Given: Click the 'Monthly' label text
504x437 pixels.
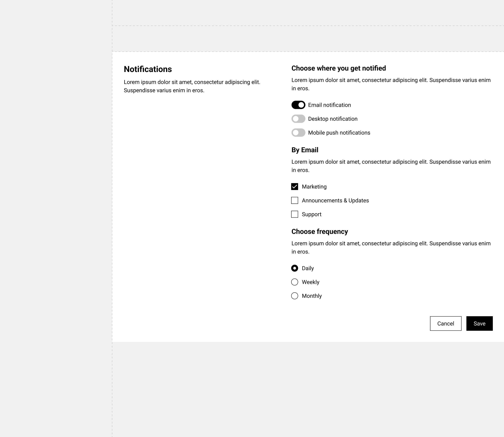Looking at the screenshot, I should (x=312, y=296).
